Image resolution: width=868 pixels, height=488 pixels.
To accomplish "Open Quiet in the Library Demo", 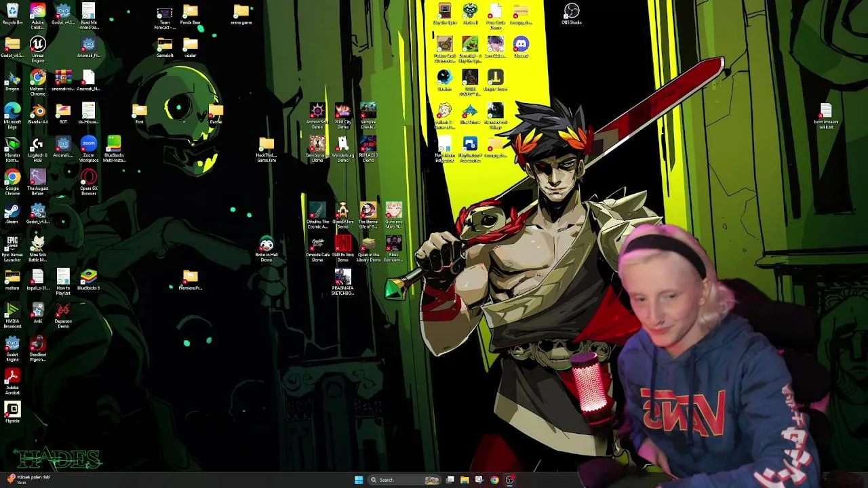I will pos(368,248).
